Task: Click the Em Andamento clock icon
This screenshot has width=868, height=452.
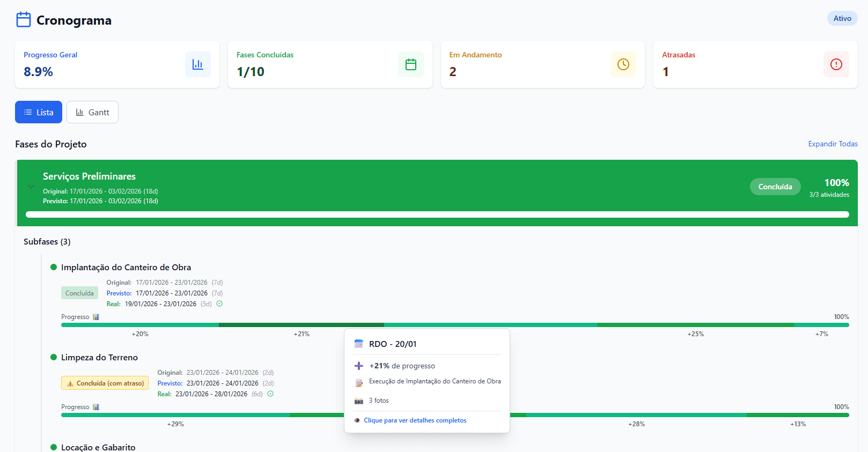Action: pos(623,64)
